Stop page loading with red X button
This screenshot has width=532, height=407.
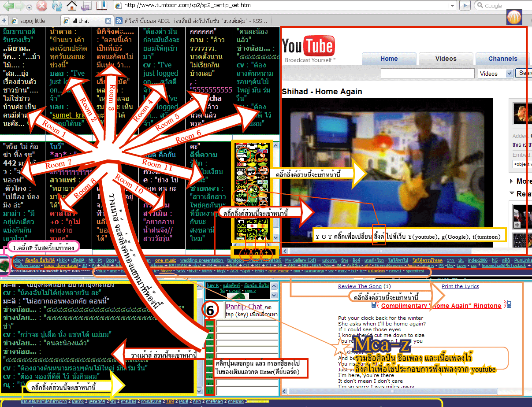click(x=41, y=6)
